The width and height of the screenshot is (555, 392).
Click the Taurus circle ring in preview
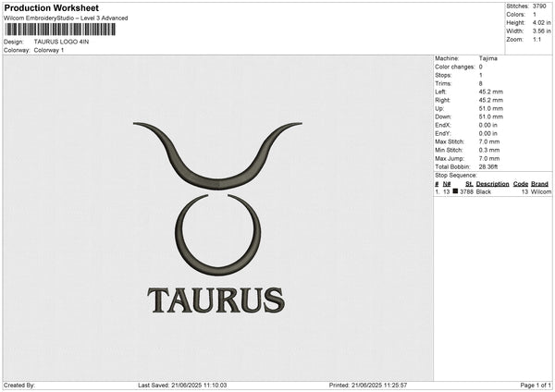click(x=217, y=235)
